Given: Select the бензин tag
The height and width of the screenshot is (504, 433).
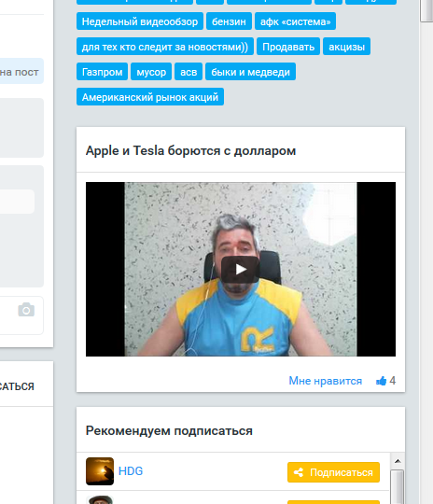Looking at the screenshot, I should pos(229,21).
